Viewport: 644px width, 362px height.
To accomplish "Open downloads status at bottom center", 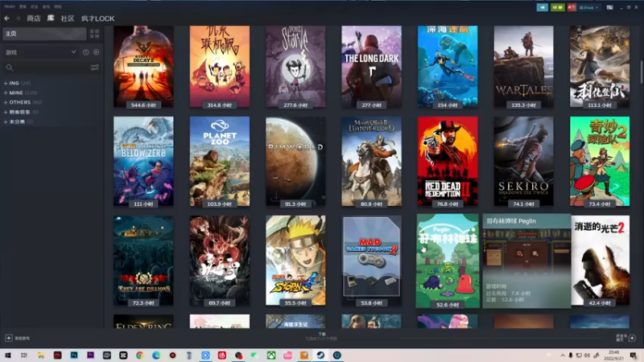I will 321,336.
